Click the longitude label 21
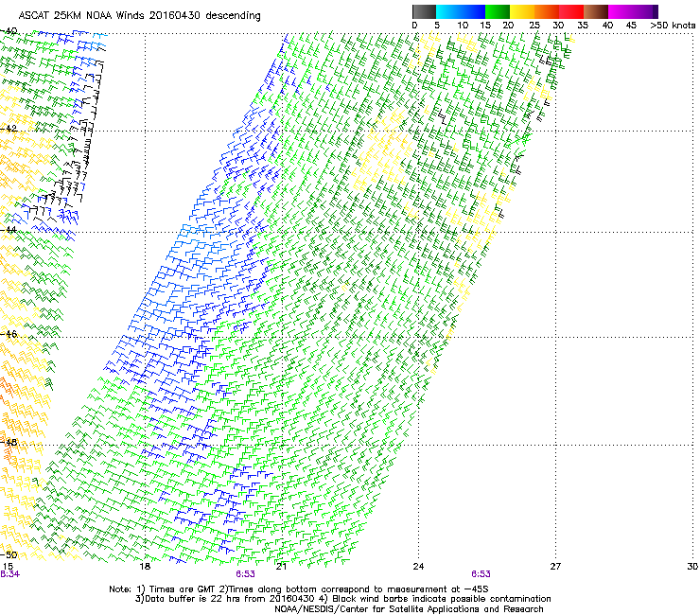This screenshot has width=700, height=615. [x=281, y=567]
